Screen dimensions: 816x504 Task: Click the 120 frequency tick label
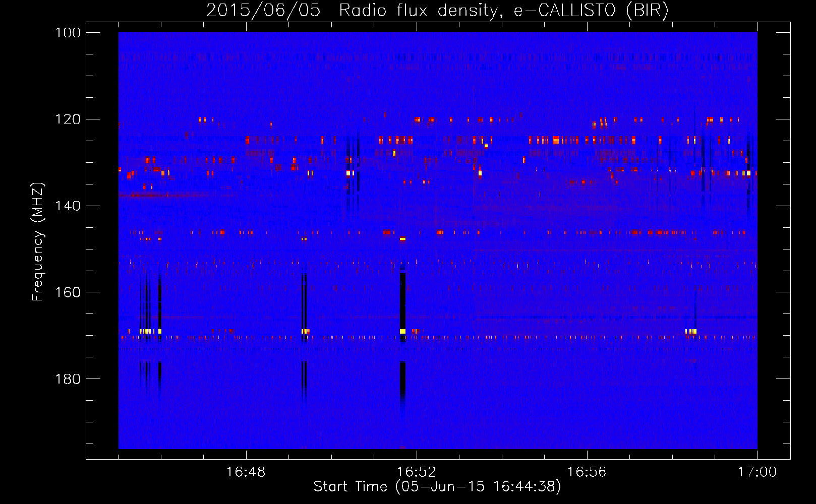(68, 119)
